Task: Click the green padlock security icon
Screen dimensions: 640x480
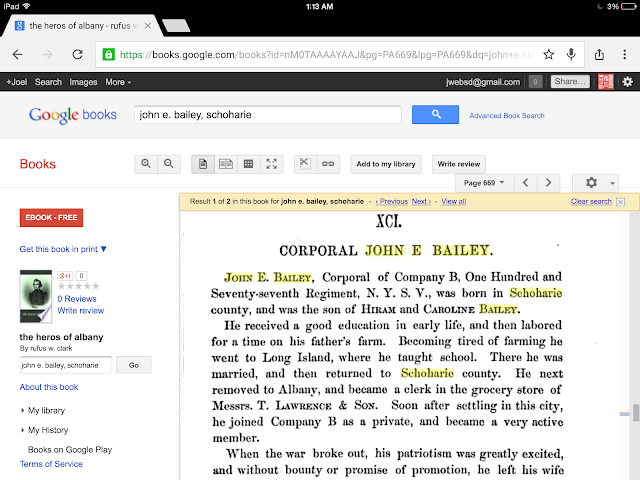Action: coord(109,54)
